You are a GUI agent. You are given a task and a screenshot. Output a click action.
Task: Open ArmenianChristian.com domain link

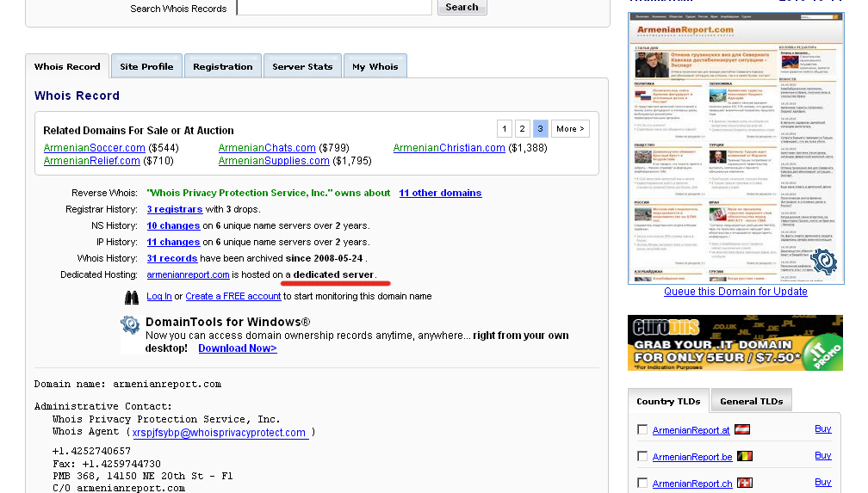coord(449,148)
